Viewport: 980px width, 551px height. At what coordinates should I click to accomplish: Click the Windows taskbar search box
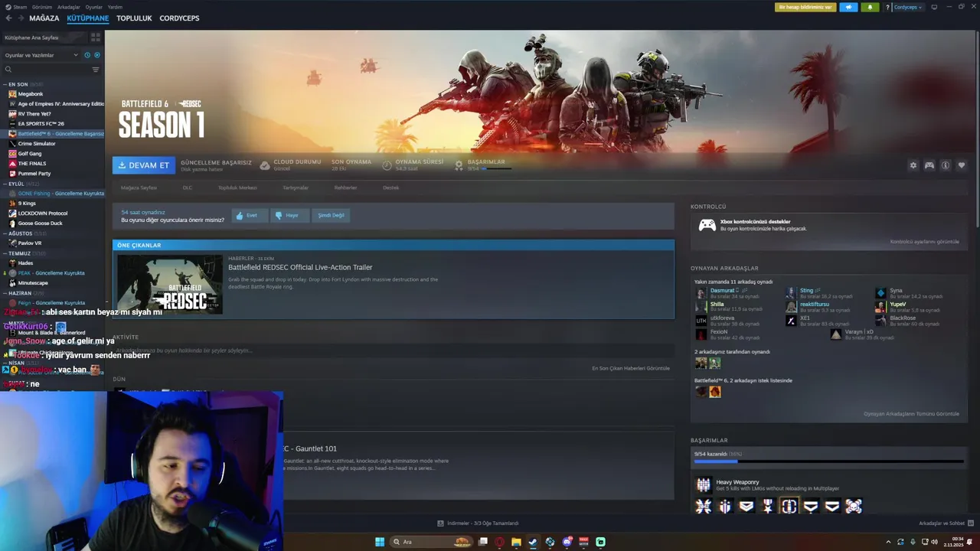pos(433,542)
